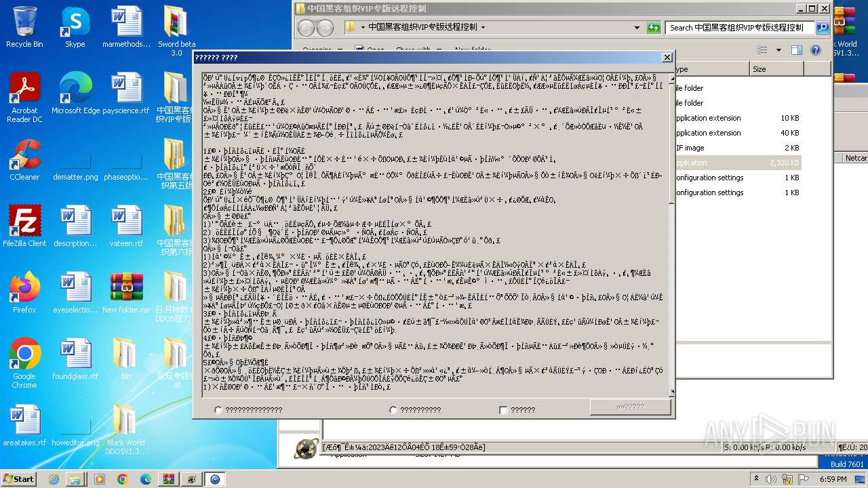The height and width of the screenshot is (488, 868).
Task: Expand the Explorer address bar history dropdown
Action: pyautogui.click(x=637, y=28)
